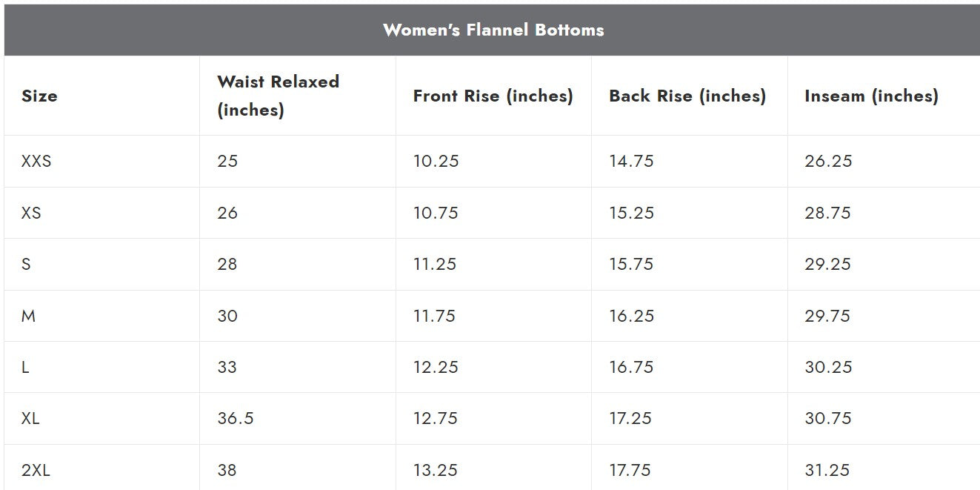Select the 30.25 inseam cell
This screenshot has width=980, height=490.
coord(828,367)
